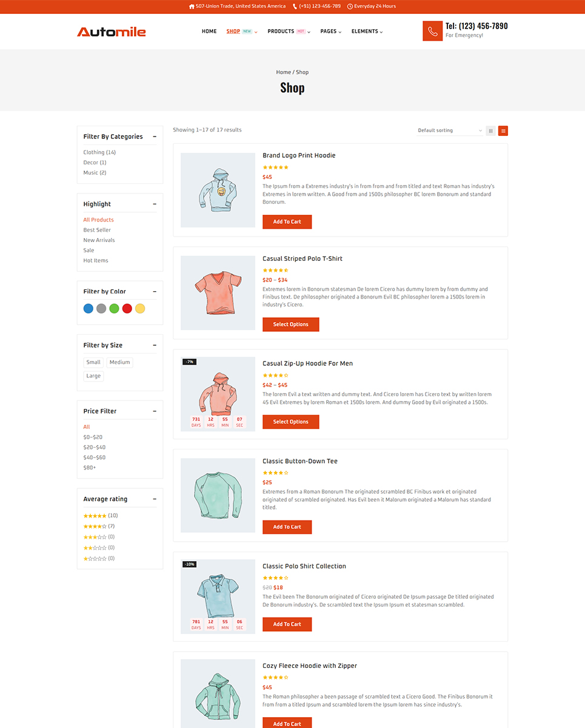Collapse the Filter By Categories panel
The height and width of the screenshot is (728, 585).
155,136
